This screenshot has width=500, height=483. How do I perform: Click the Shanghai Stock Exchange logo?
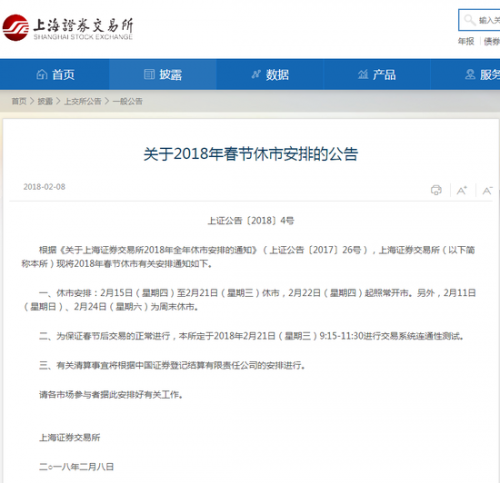pyautogui.click(x=67, y=28)
